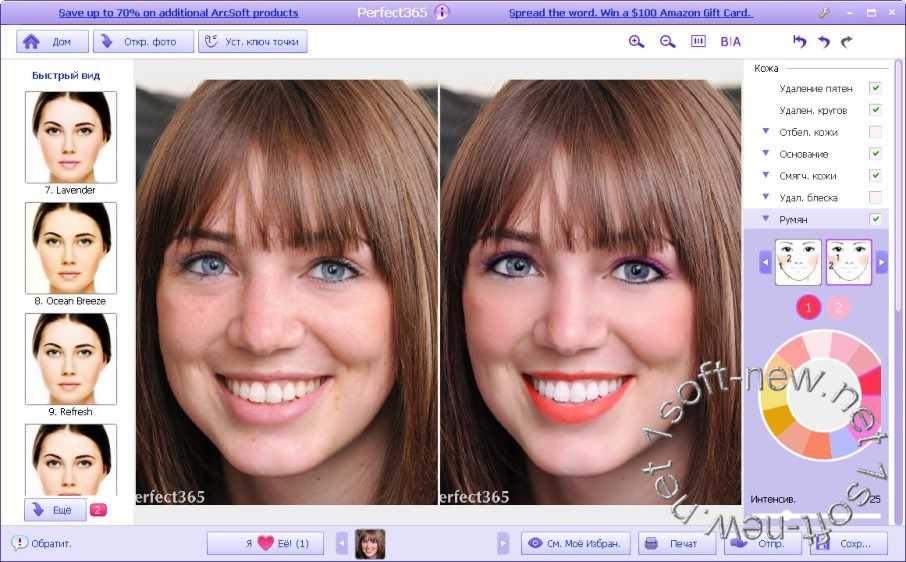Select the loaded photo thumbnail in filmstrip

coord(370,544)
